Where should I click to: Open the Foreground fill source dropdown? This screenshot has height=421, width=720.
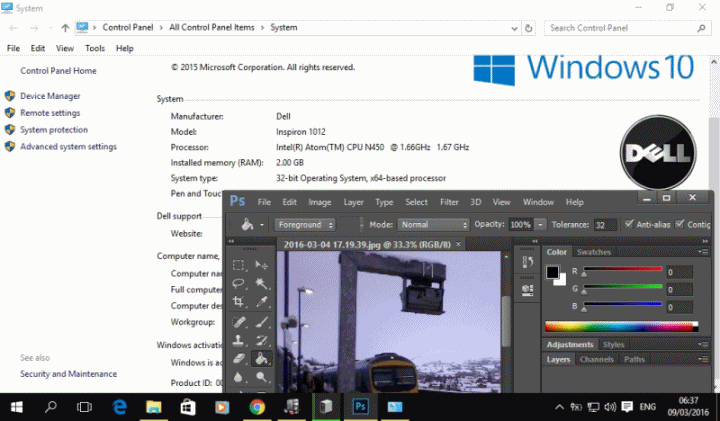click(x=305, y=225)
